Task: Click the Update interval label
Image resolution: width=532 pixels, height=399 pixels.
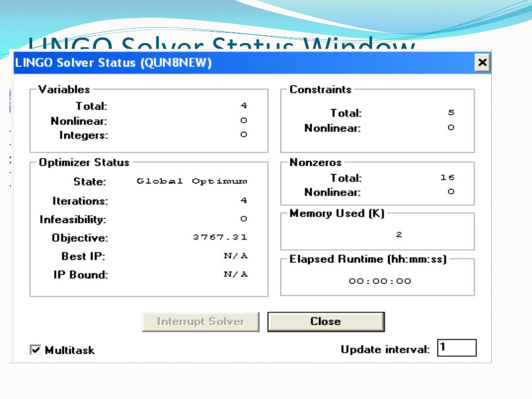Action: pyautogui.click(x=385, y=350)
